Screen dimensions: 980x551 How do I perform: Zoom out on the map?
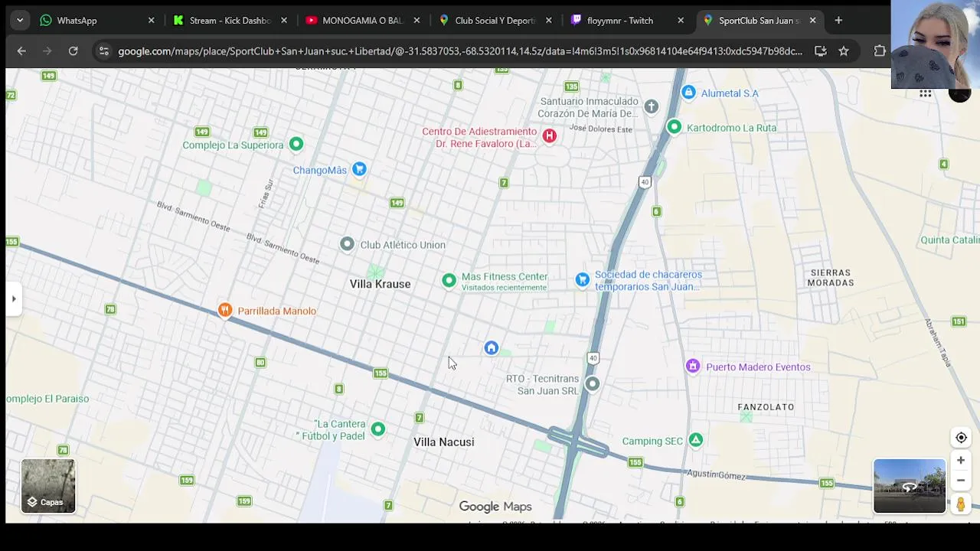pyautogui.click(x=961, y=480)
